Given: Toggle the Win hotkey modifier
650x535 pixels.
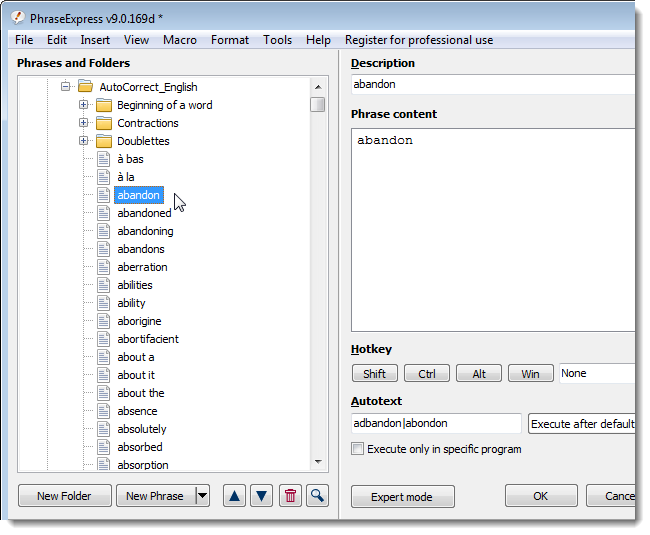Looking at the screenshot, I should pyautogui.click(x=531, y=373).
